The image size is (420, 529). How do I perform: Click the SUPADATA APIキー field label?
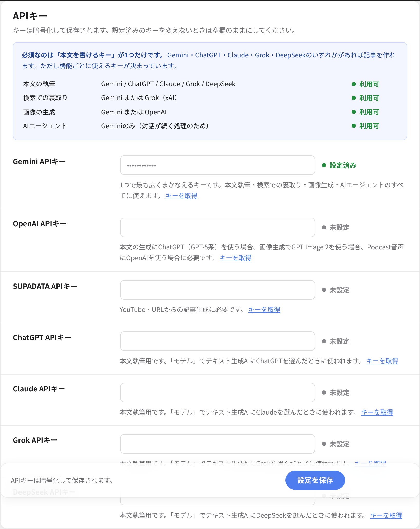(45, 286)
